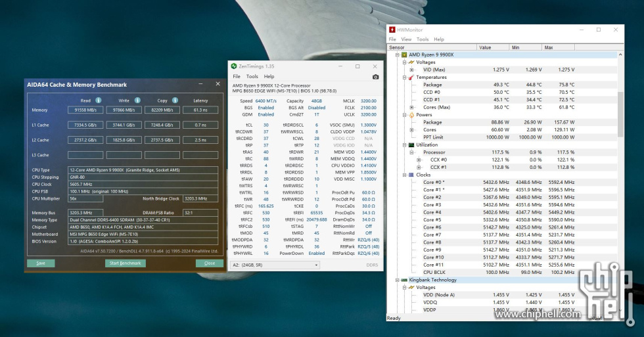Click the North Bridge Clock 3203.3 MHz field
The height and width of the screenshot is (337, 644).
pyautogui.click(x=200, y=198)
